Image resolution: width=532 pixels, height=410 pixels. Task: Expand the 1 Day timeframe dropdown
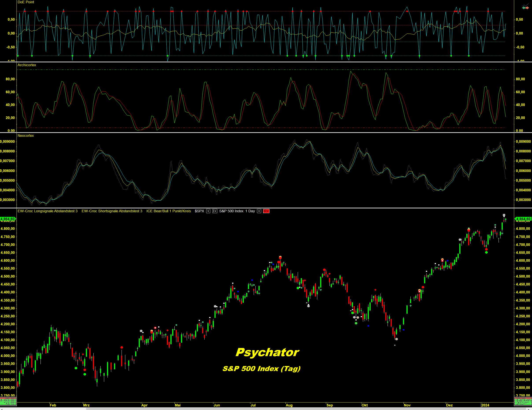click(259, 211)
